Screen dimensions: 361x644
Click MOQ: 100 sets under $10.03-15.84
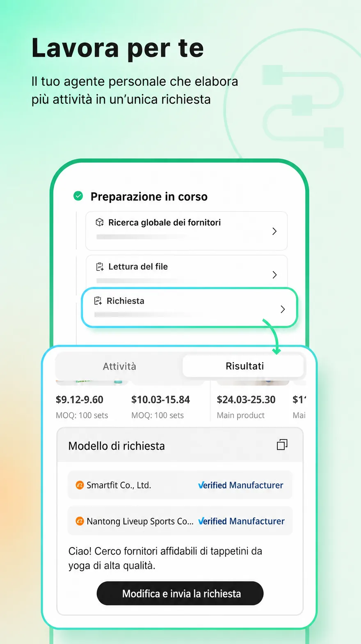[158, 415]
